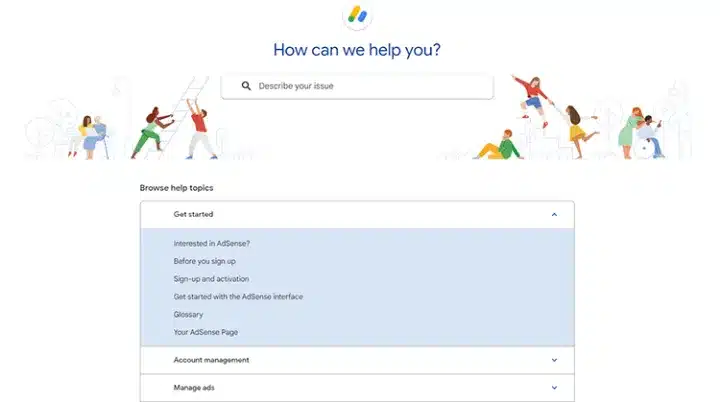The height and width of the screenshot is (402, 720).
Task: Open the Glossary link
Action: (x=188, y=314)
